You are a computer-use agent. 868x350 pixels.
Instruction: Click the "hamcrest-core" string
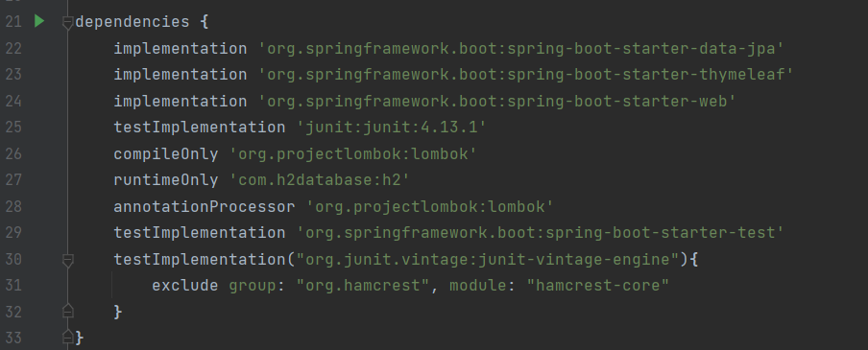coord(598,286)
